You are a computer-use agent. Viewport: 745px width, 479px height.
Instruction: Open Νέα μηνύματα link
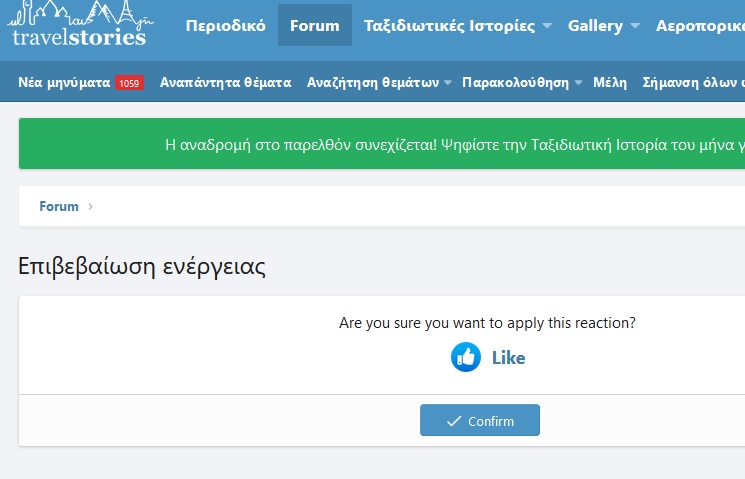pyautogui.click(x=64, y=83)
